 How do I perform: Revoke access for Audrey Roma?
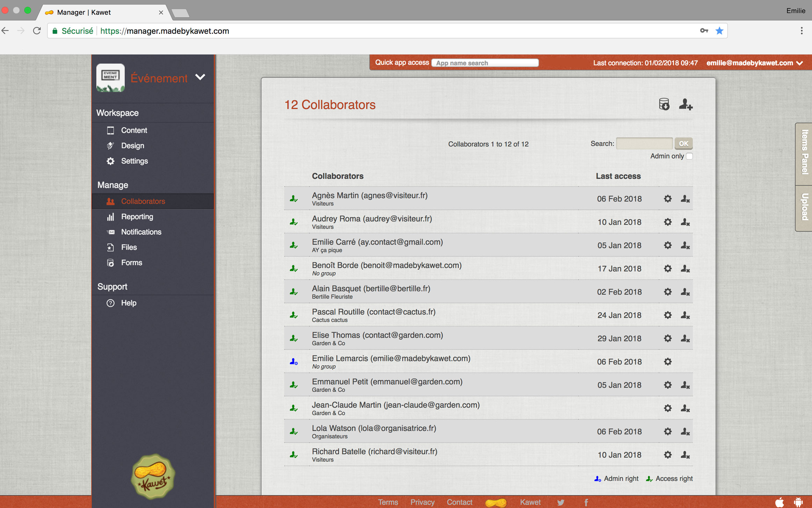pos(684,222)
